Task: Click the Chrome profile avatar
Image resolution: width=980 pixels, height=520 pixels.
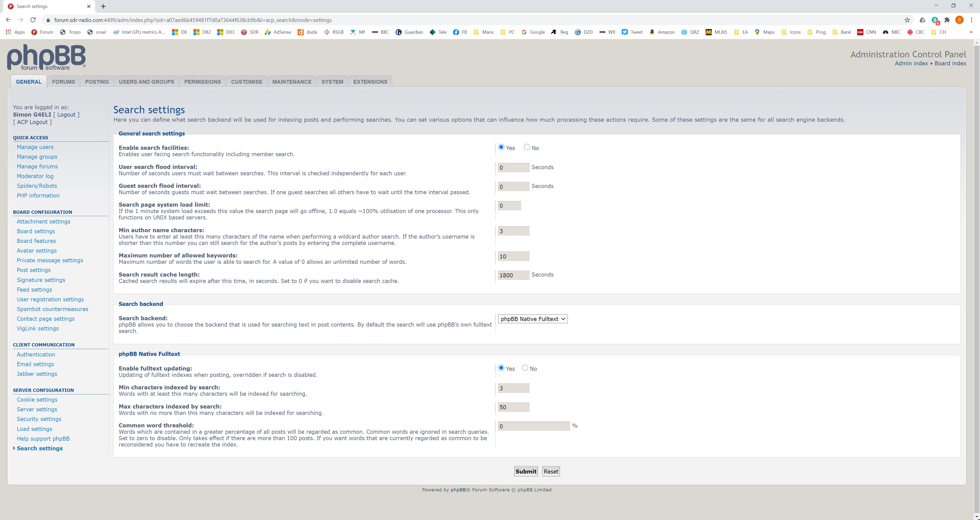Action: [x=959, y=20]
